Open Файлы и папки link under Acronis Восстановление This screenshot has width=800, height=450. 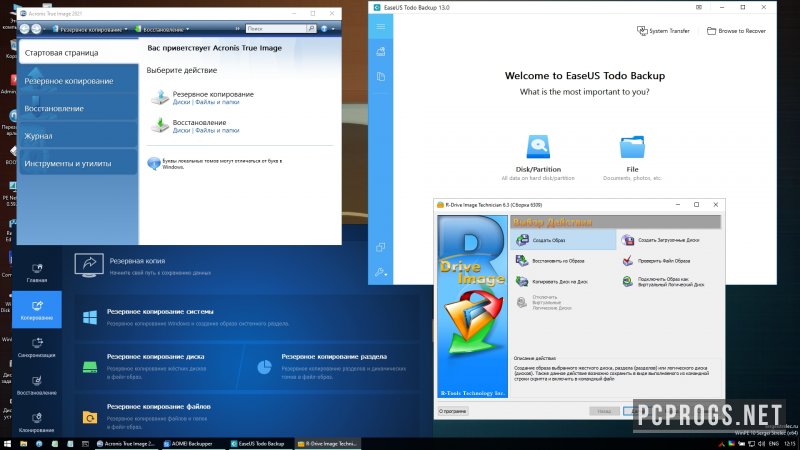[x=217, y=131]
